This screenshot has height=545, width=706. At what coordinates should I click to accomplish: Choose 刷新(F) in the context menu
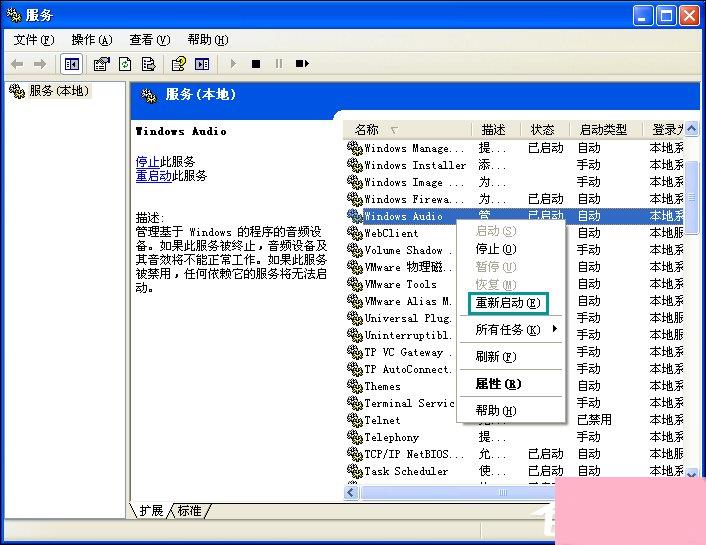511,357
